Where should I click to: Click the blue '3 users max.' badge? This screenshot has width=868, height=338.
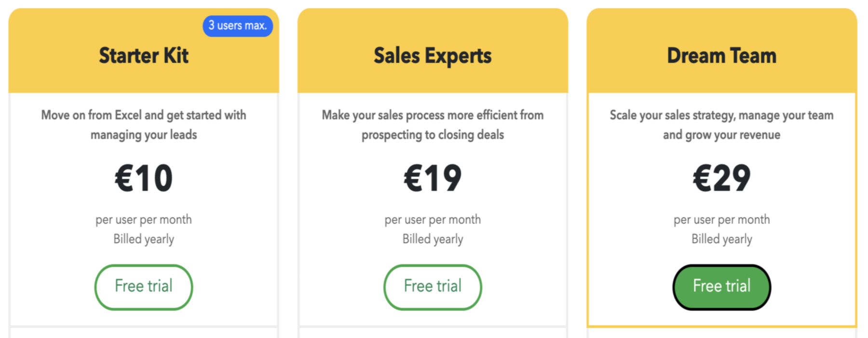tap(238, 26)
